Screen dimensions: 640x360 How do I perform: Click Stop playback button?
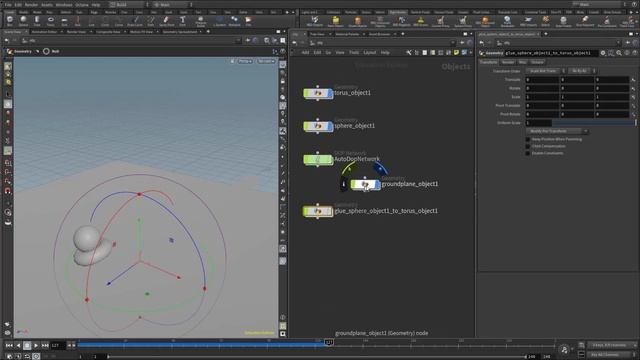click(27, 346)
